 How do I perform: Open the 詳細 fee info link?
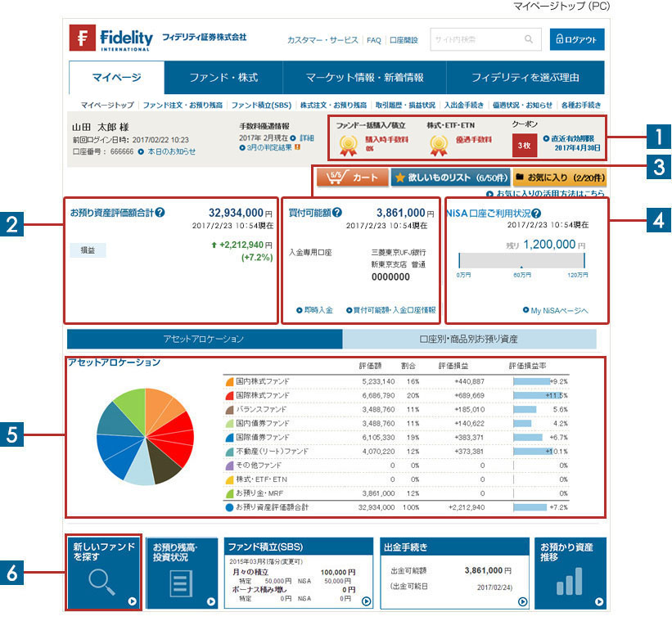point(306,138)
